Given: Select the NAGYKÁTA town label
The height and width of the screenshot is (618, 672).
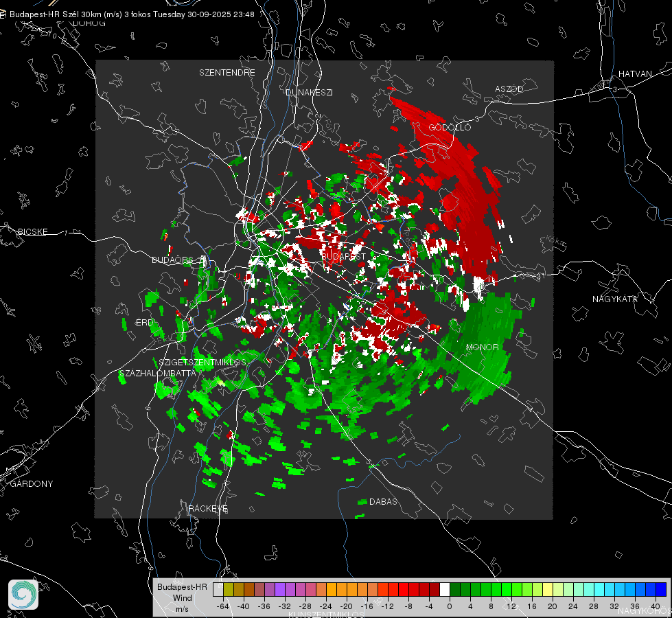Looking at the screenshot, I should tap(615, 299).
